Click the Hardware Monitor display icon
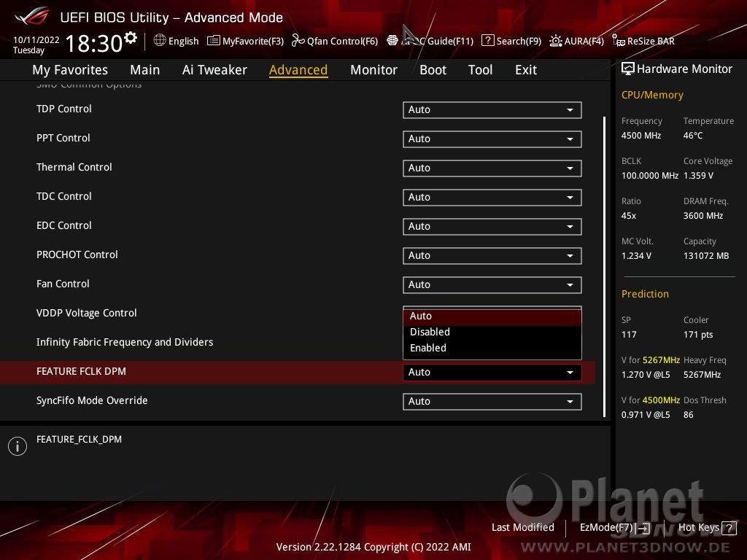The image size is (747, 560). click(628, 69)
